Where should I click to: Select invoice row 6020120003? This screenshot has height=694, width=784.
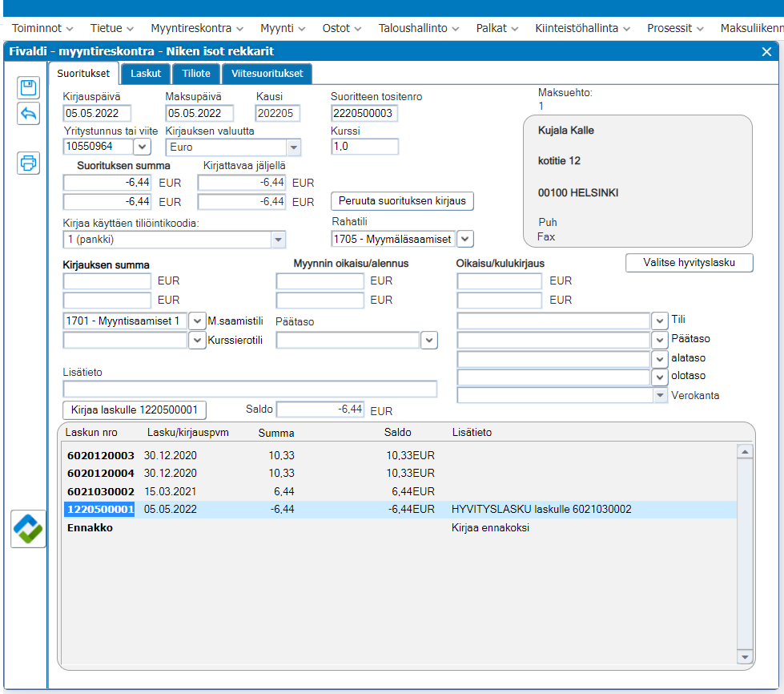pyautogui.click(x=400, y=456)
